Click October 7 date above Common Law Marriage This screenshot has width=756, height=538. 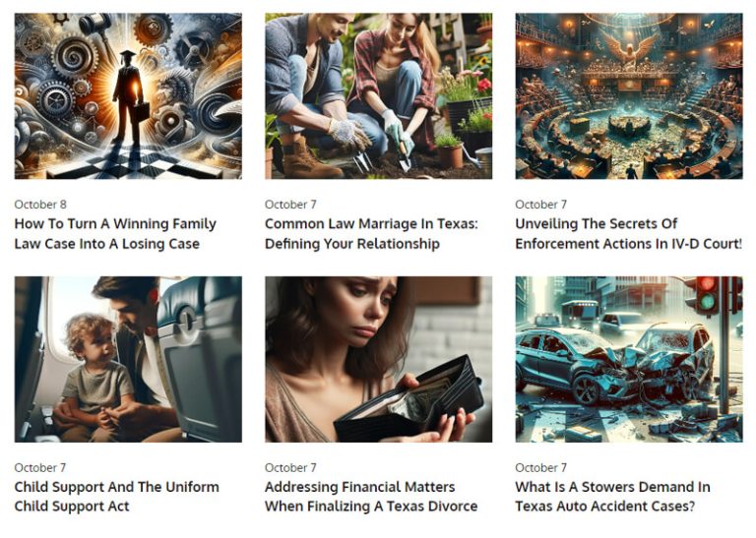coord(290,205)
